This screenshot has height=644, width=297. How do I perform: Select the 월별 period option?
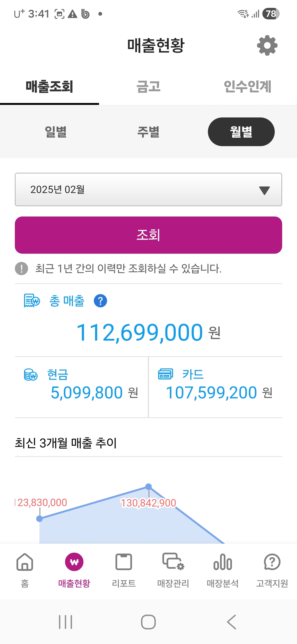pos(241,132)
